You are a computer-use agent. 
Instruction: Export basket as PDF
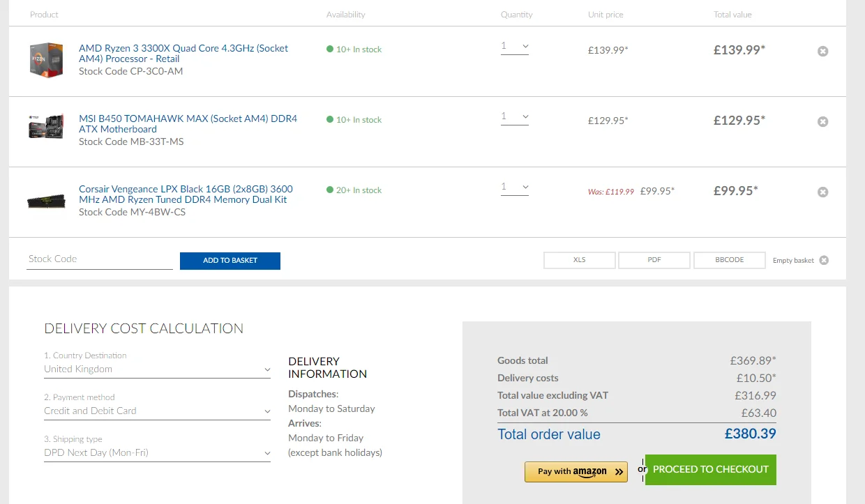654,260
